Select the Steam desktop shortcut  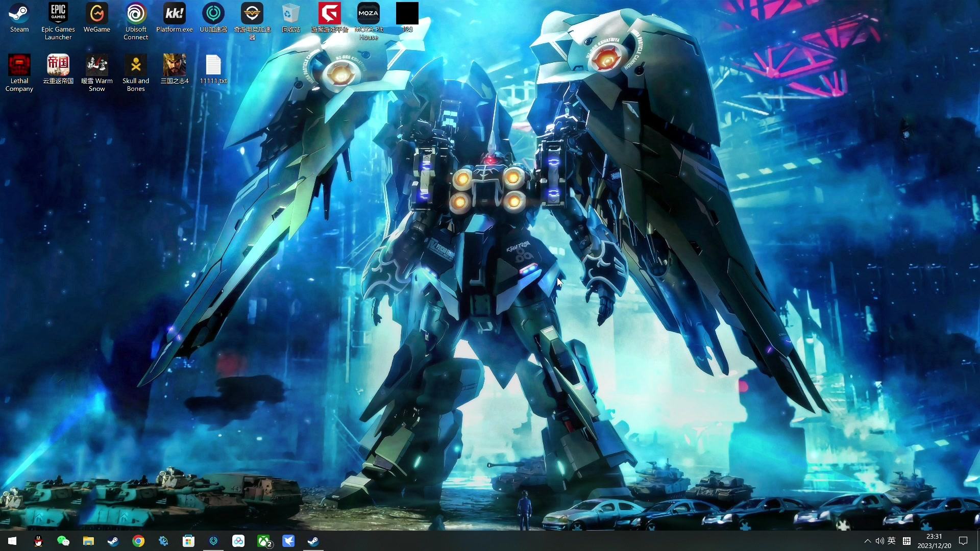click(x=19, y=14)
